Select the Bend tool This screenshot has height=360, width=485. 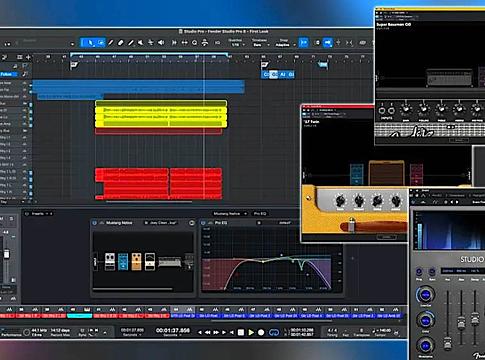pos(151,43)
